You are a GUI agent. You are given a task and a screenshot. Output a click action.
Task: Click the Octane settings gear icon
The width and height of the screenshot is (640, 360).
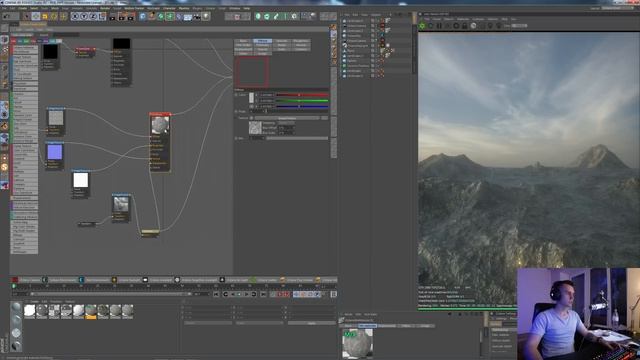pos(294,16)
